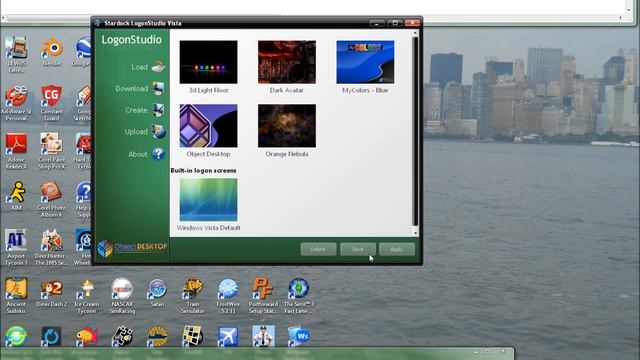Launch Airport Tycoon 3 shortcut
This screenshot has width=640, height=360.
tap(16, 247)
